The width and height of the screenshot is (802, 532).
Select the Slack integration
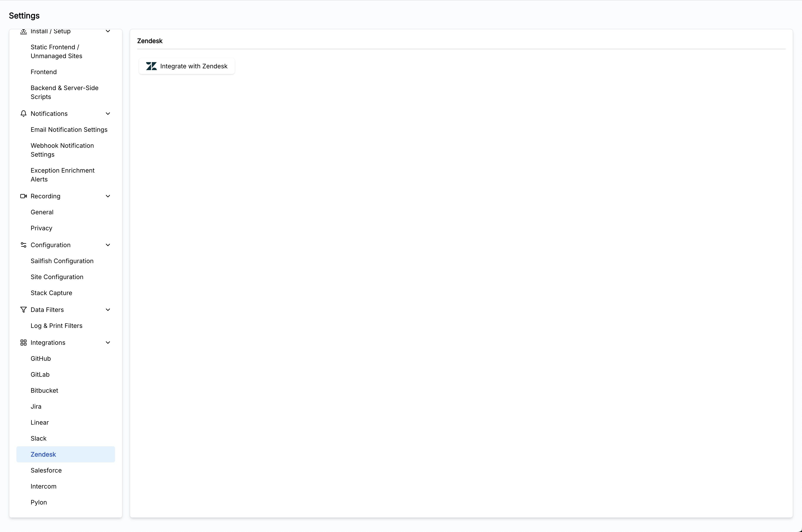(x=66, y=438)
